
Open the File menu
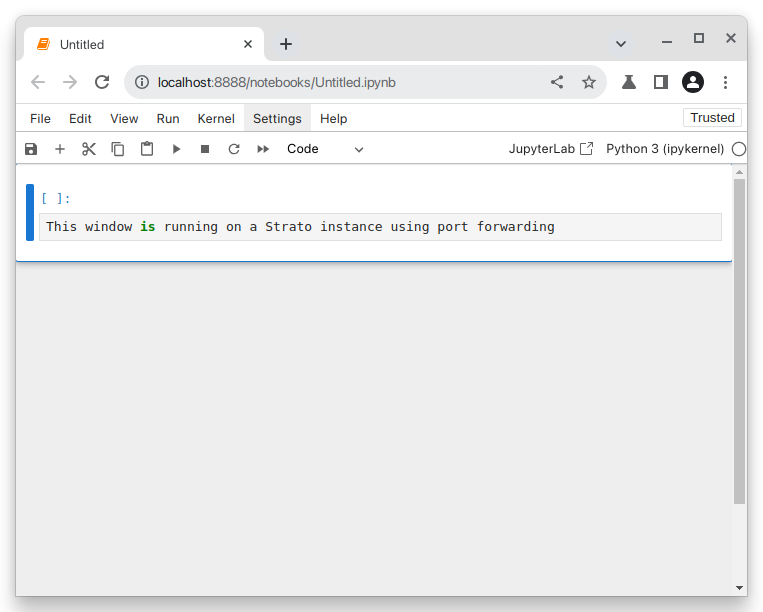[x=40, y=119]
